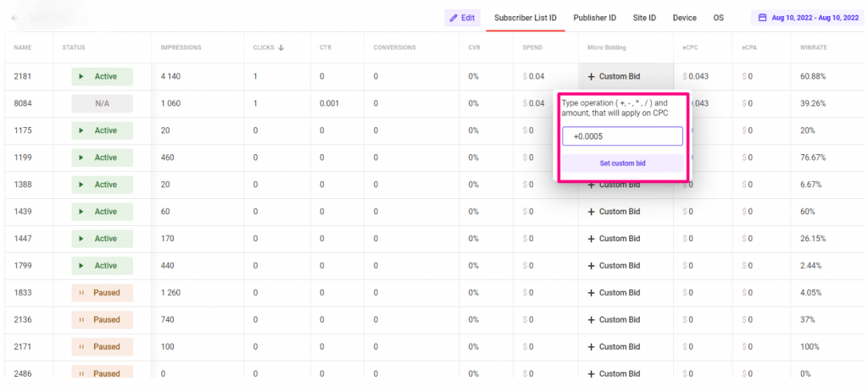
Task: Add Custom Bid for row 1439
Action: (614, 212)
